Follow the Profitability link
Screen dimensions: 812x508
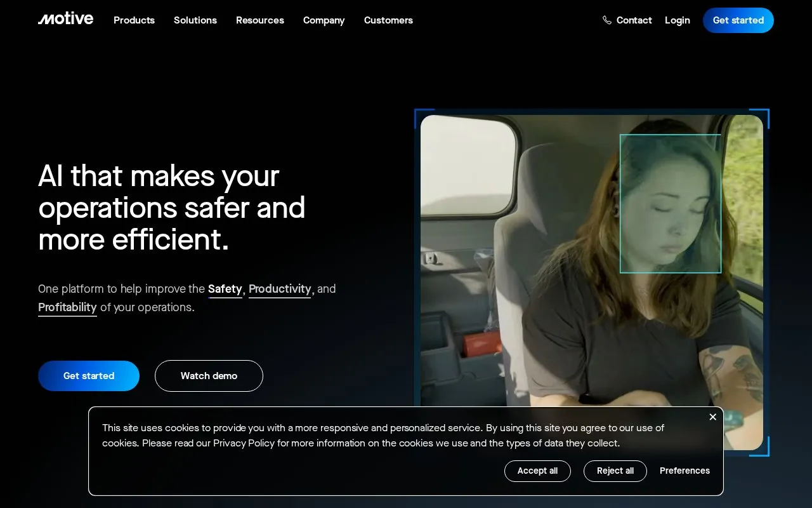[67, 307]
